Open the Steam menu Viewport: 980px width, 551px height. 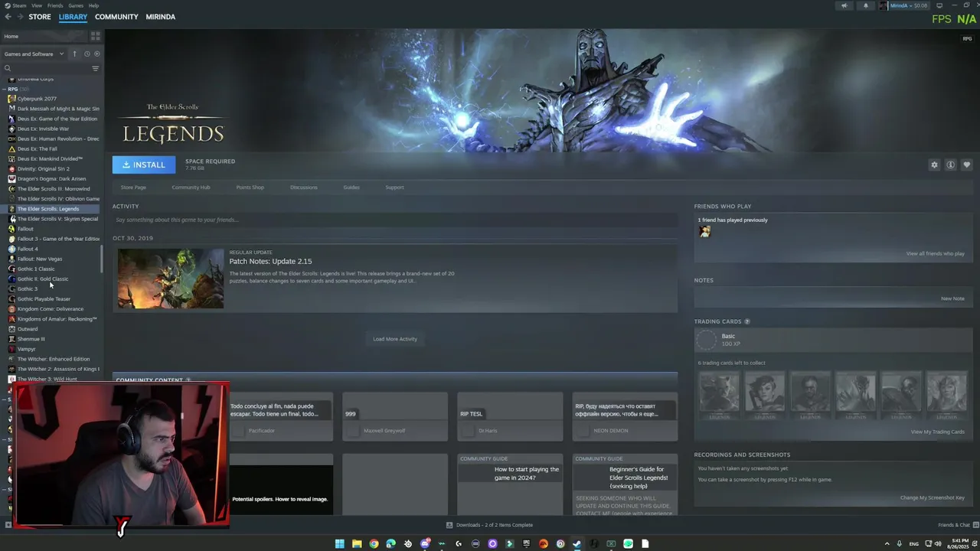point(16,5)
